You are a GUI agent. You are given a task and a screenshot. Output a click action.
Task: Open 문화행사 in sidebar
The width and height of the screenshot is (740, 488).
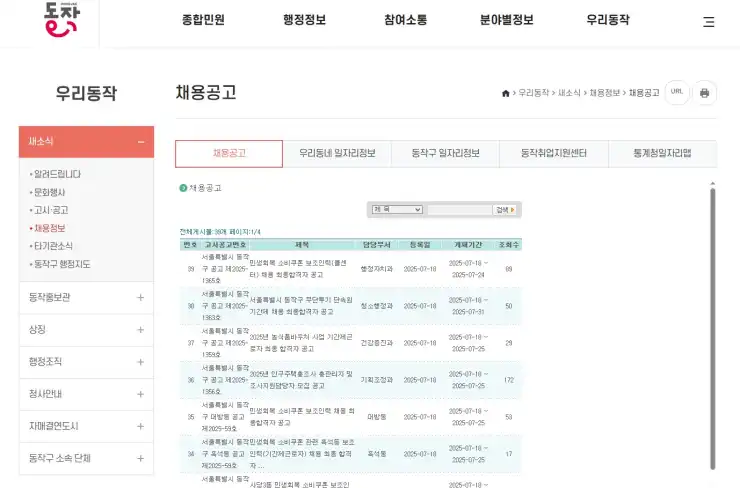click(x=49, y=192)
